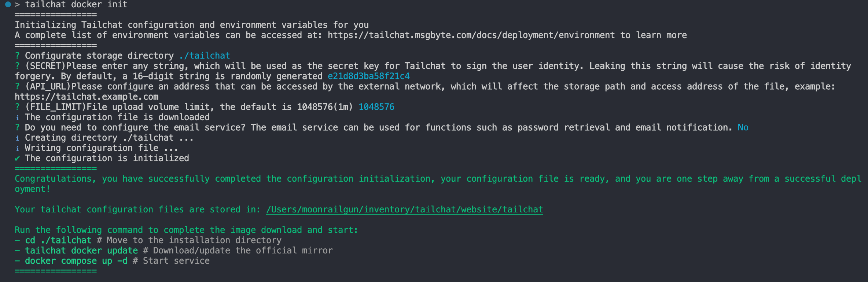Click the info icon beside "configuration file is downloaded"

(17, 118)
